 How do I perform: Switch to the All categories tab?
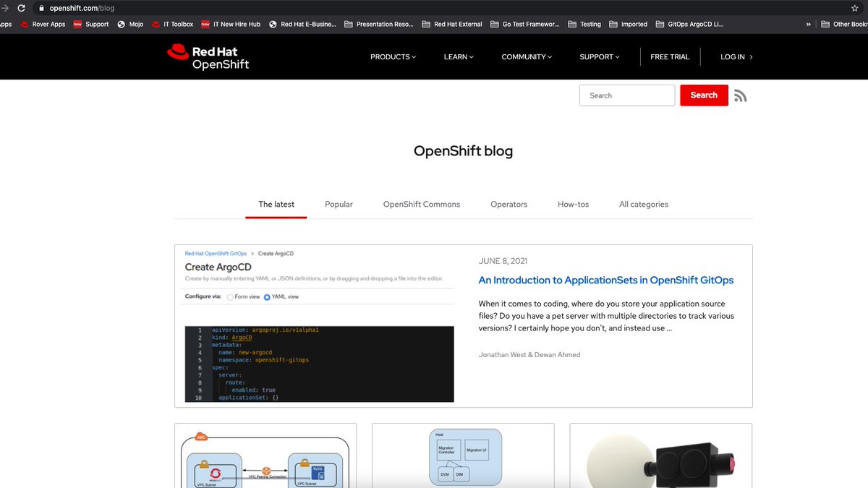click(644, 205)
